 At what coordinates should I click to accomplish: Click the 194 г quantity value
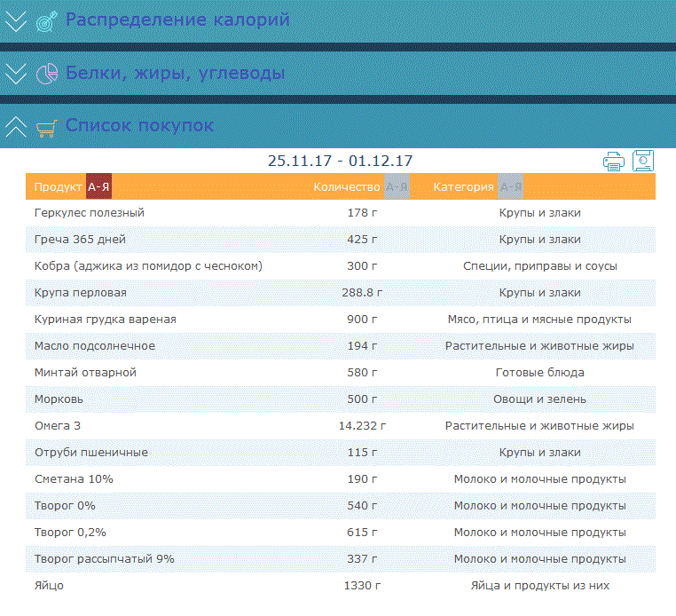pos(362,346)
